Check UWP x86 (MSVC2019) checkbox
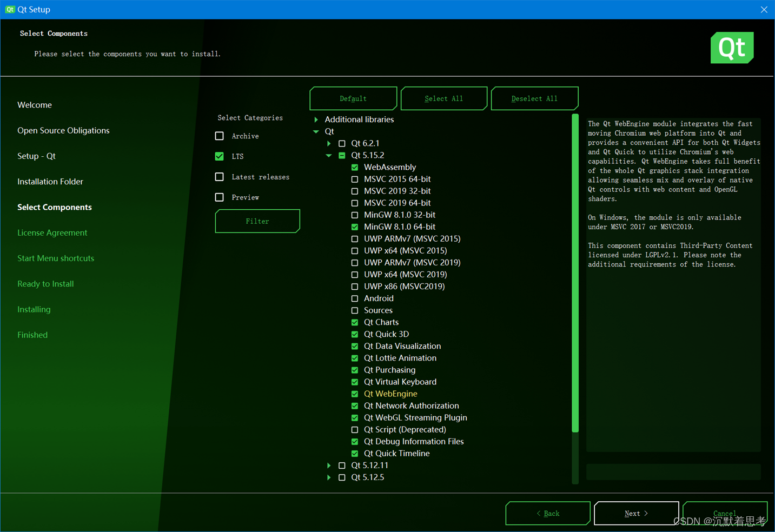The width and height of the screenshot is (775, 532). [355, 286]
